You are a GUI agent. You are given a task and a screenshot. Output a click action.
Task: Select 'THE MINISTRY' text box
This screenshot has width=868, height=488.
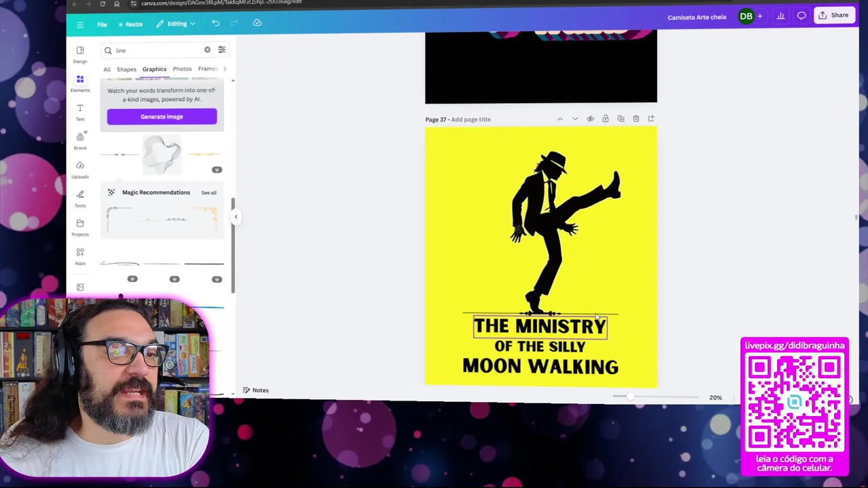tap(540, 327)
